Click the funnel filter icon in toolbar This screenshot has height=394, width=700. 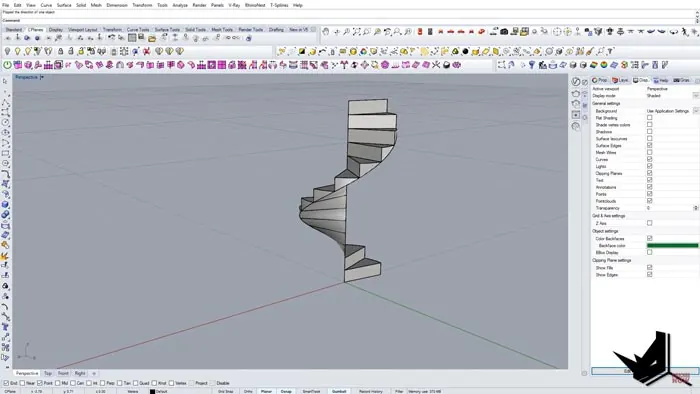pos(532,65)
